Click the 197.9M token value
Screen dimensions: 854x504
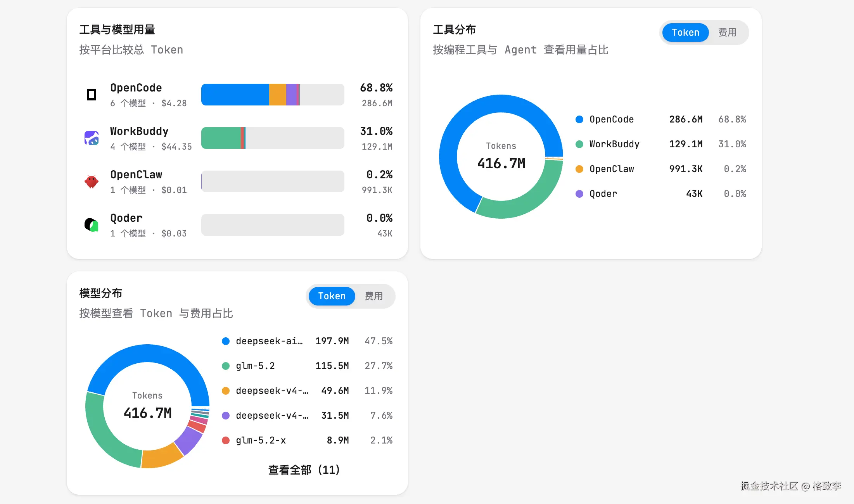tap(332, 341)
